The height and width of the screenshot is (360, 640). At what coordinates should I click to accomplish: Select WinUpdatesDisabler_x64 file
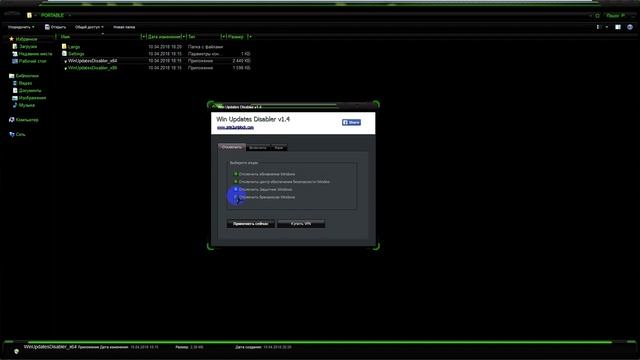pyautogui.click(x=91, y=61)
